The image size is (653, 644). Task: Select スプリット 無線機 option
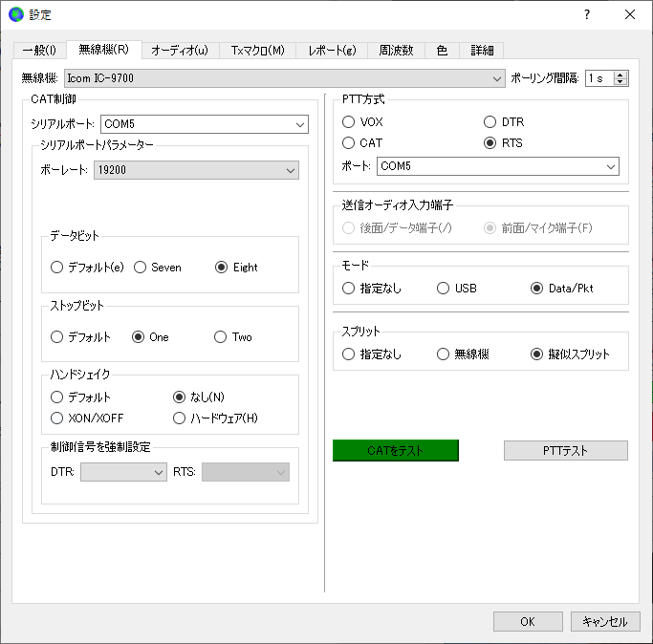point(463,354)
